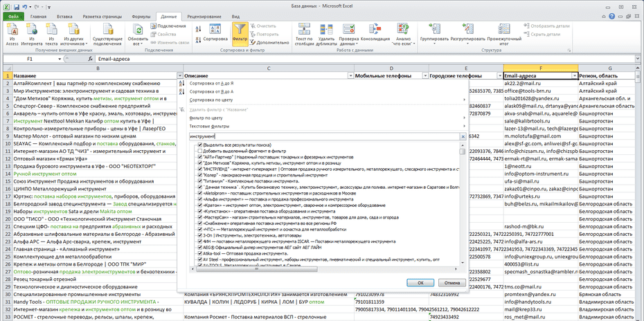644x321 pixels.
Task: Toggle the 'Фильтр' funnel button
Action: coord(240,33)
